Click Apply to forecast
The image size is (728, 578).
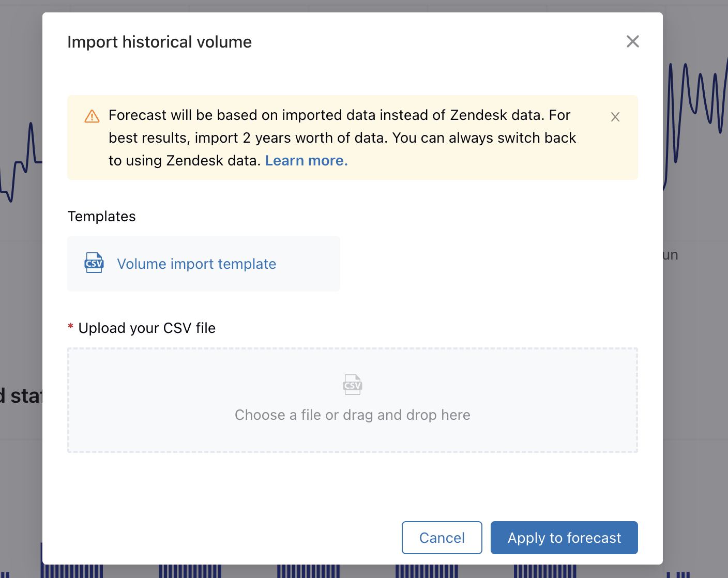pos(564,538)
